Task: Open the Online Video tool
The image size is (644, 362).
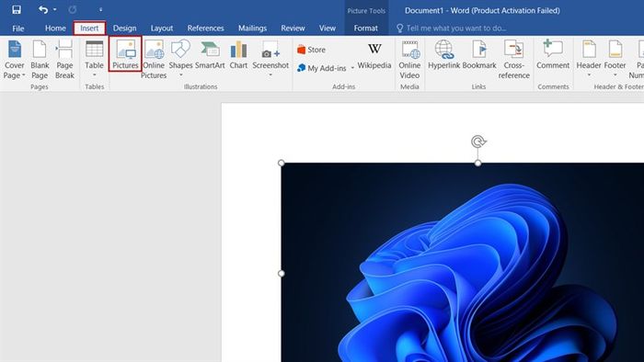Action: (x=409, y=59)
